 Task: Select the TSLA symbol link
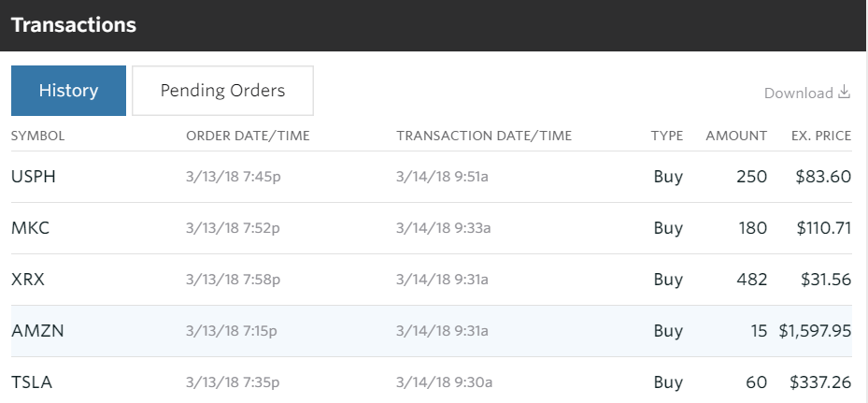coord(32,382)
